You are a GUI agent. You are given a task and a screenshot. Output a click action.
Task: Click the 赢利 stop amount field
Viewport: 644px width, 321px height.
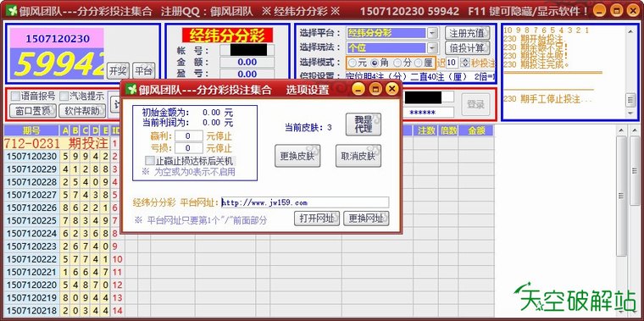[188, 136]
